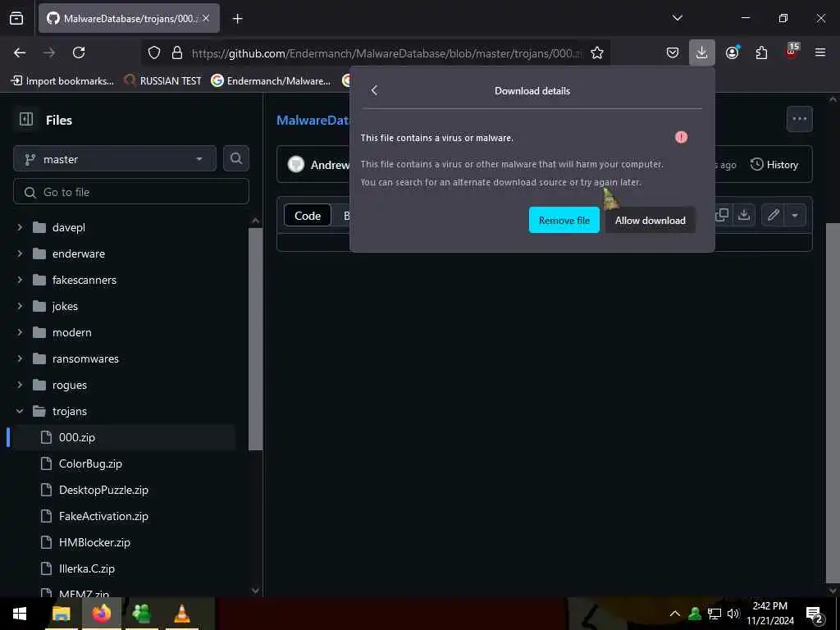Go back in Download details panel
Screen dimensions: 840x630
point(374,90)
